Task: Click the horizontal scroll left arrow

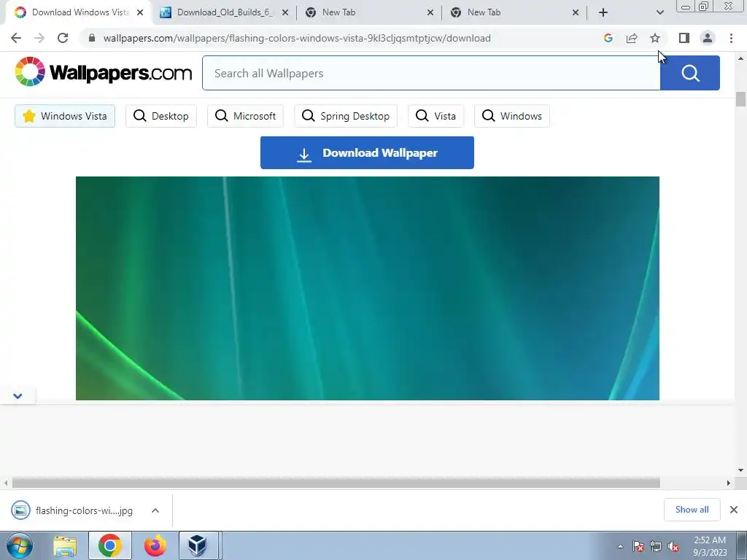Action: coord(6,483)
